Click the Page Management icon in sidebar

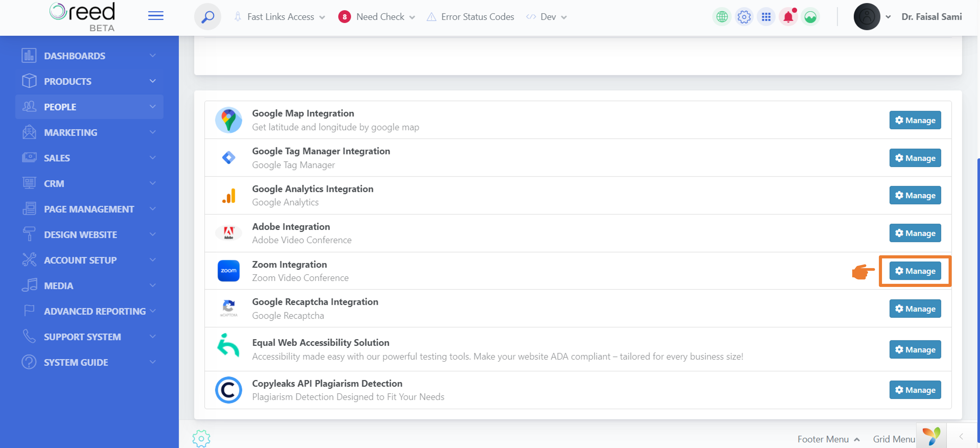click(x=29, y=209)
